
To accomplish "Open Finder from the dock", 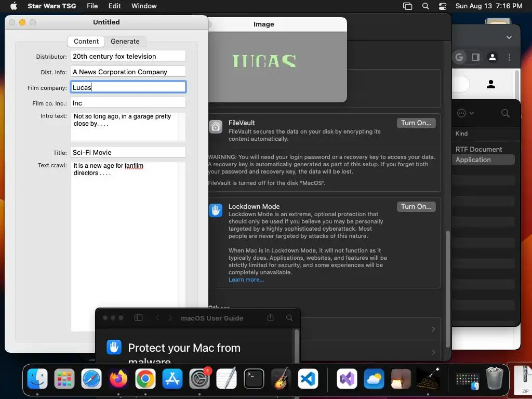I will [37, 378].
